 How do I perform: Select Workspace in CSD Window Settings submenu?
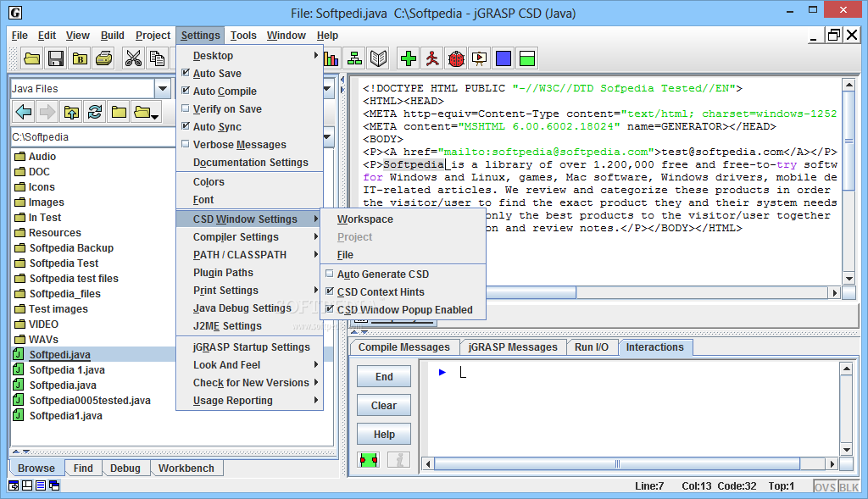pos(403,219)
